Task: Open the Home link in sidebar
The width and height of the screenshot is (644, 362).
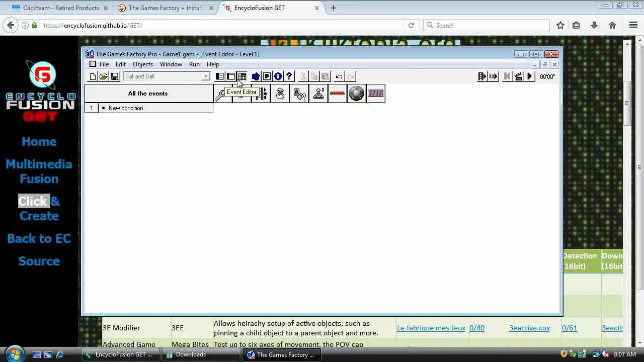Action: (39, 142)
